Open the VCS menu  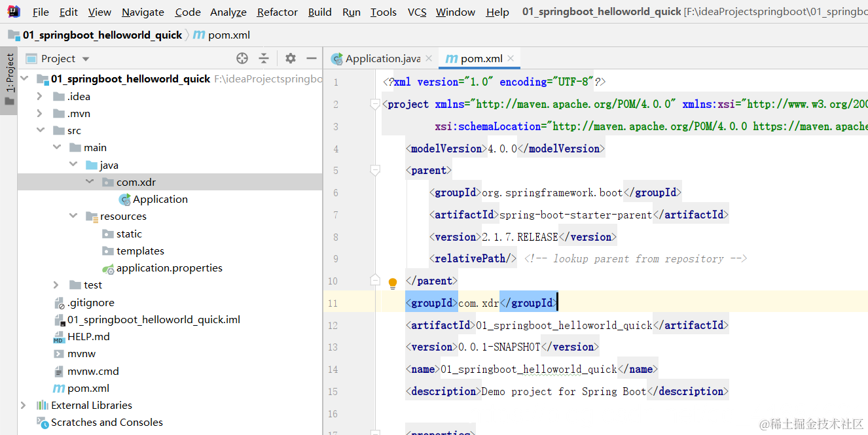[417, 12]
